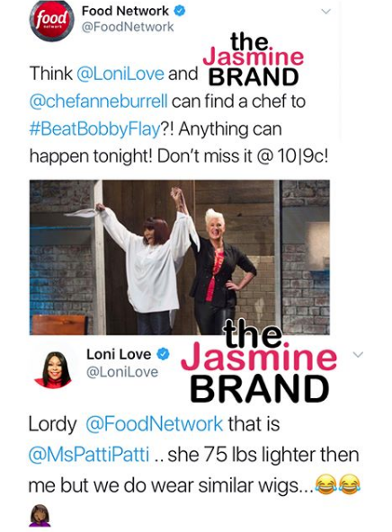The width and height of the screenshot is (392, 532).
Task: Expand Food Network tweet options chevron
Action: (325, 12)
